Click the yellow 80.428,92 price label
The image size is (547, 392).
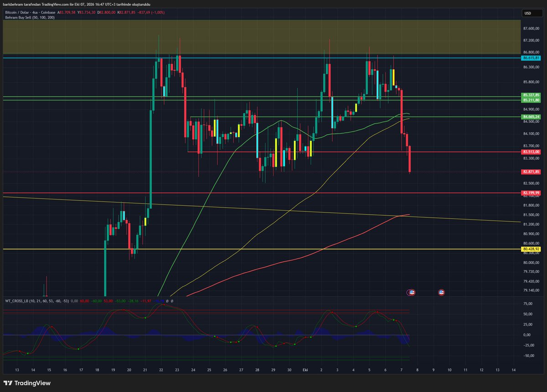coord(532,249)
